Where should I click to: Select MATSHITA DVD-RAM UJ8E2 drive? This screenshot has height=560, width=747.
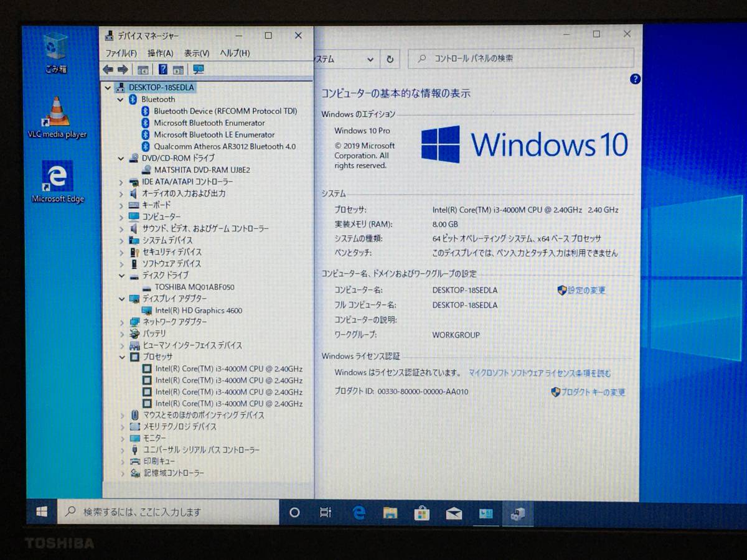pyautogui.click(x=202, y=170)
